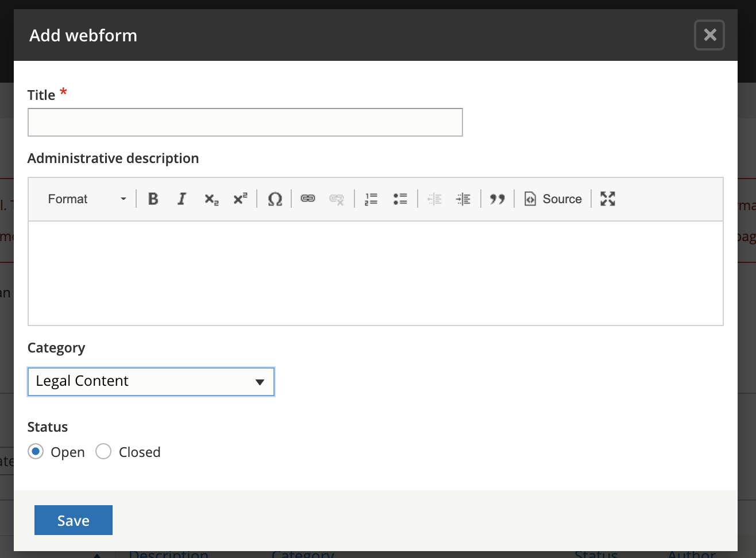The height and width of the screenshot is (558, 756).
Task: Insert a numbered list
Action: [x=371, y=199]
